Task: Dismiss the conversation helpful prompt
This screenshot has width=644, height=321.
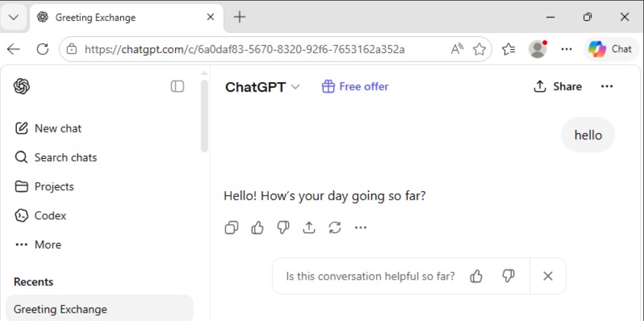Action: [548, 276]
